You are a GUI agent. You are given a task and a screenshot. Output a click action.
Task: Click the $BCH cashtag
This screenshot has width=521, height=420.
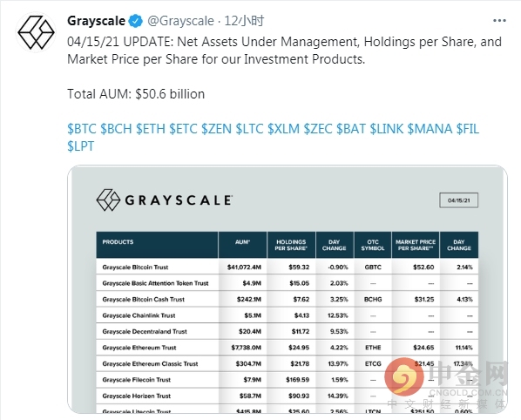tap(116, 129)
